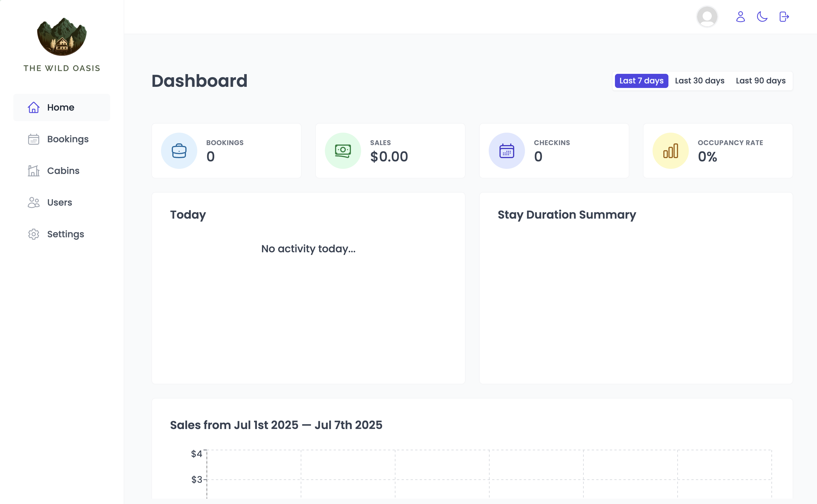Click the Stay Duration Summary heading

[x=567, y=215]
